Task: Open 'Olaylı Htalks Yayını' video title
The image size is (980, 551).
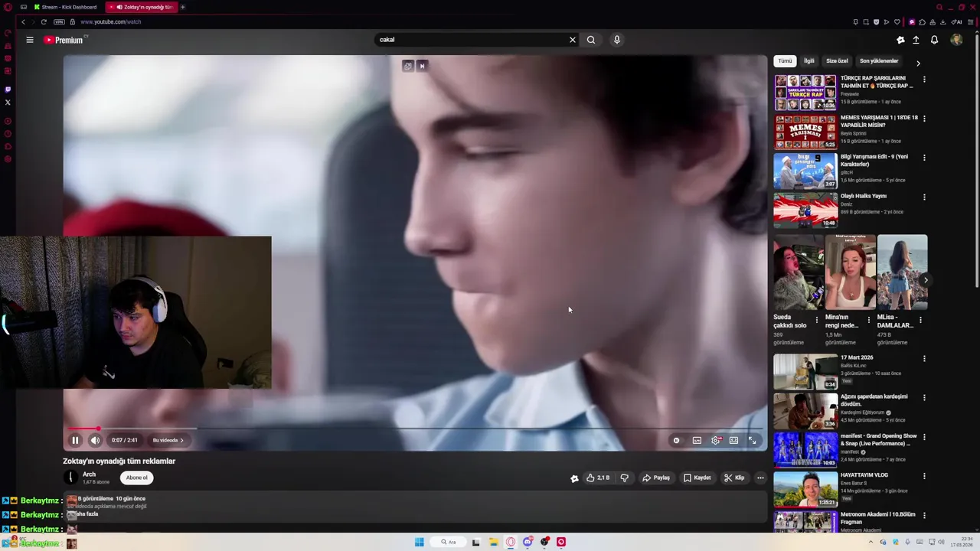Action: click(864, 196)
